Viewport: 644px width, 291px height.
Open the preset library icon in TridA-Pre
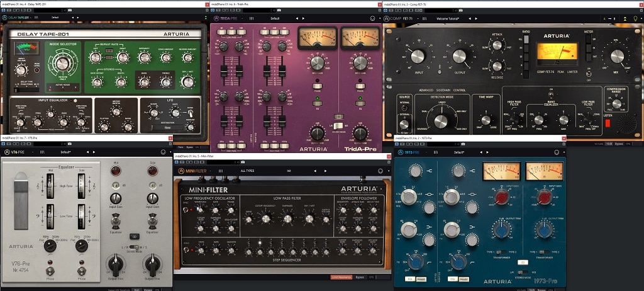coord(252,18)
